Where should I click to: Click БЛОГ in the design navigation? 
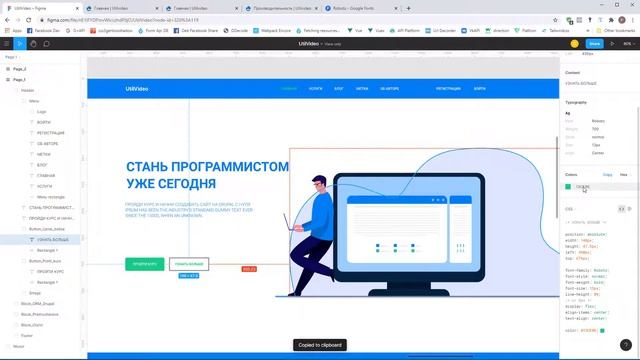click(339, 89)
